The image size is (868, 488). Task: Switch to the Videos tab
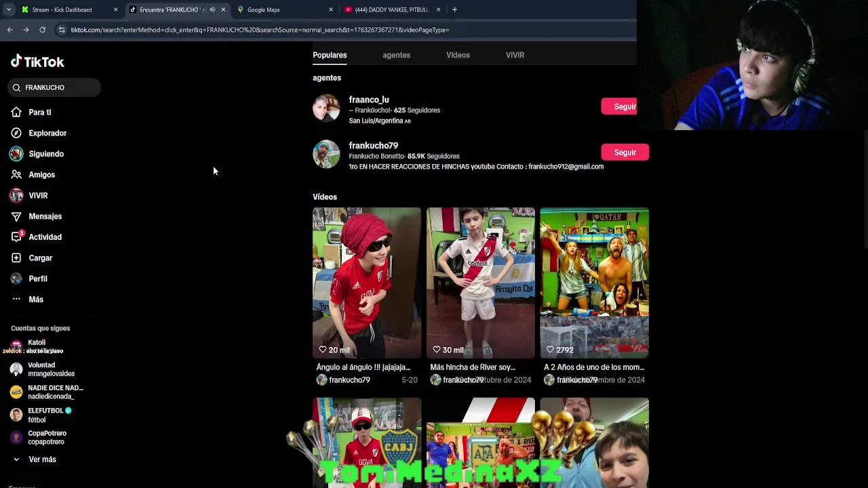tap(458, 55)
